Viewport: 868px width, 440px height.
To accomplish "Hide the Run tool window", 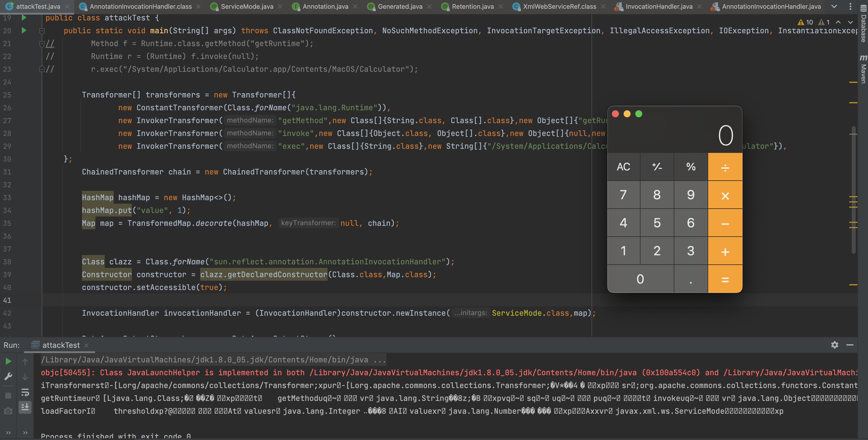I will pos(850,345).
